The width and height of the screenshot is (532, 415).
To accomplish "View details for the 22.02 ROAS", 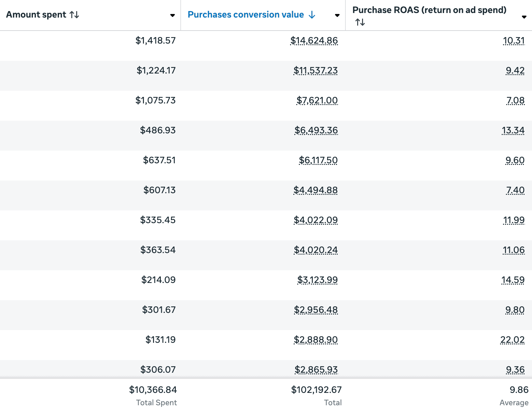I will pos(512,340).
